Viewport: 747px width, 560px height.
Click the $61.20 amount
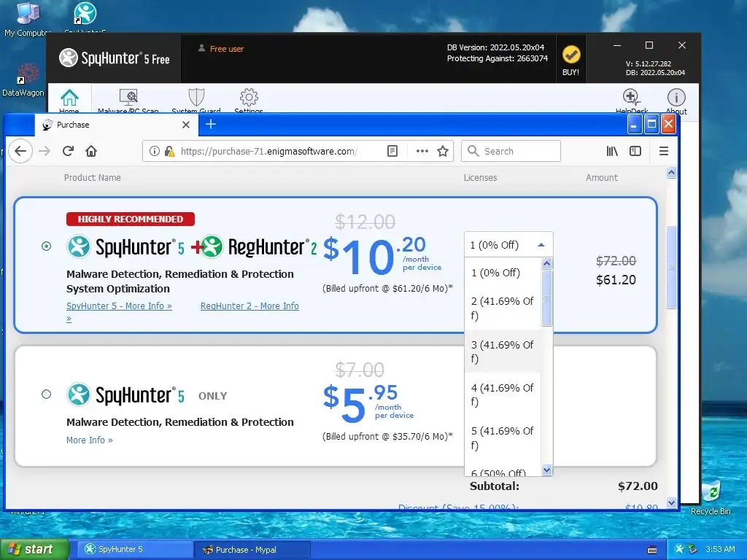click(616, 279)
